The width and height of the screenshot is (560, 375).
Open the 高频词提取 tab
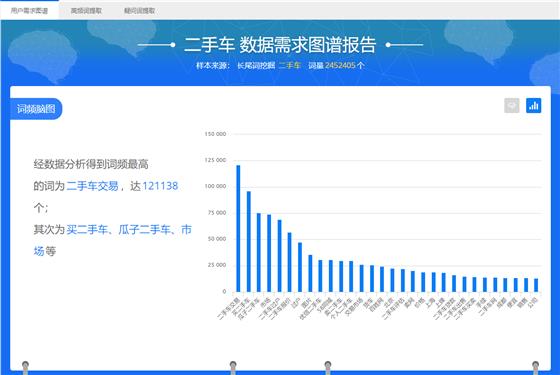[x=86, y=11]
